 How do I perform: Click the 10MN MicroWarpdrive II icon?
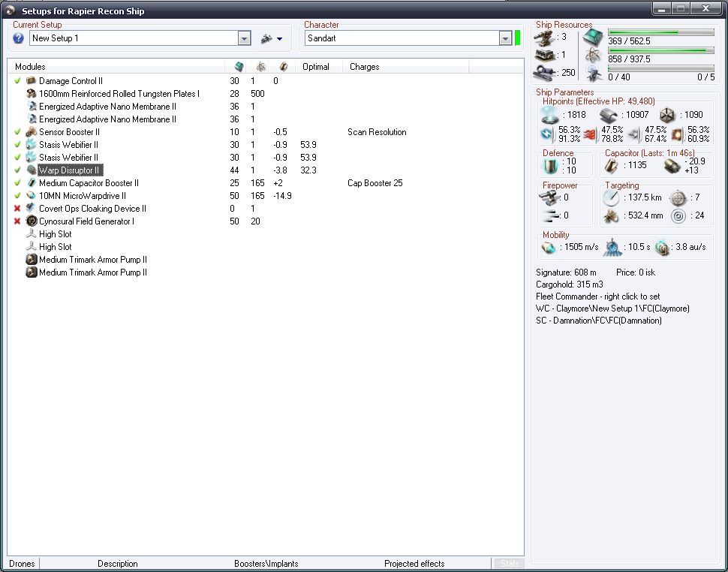(x=31, y=195)
